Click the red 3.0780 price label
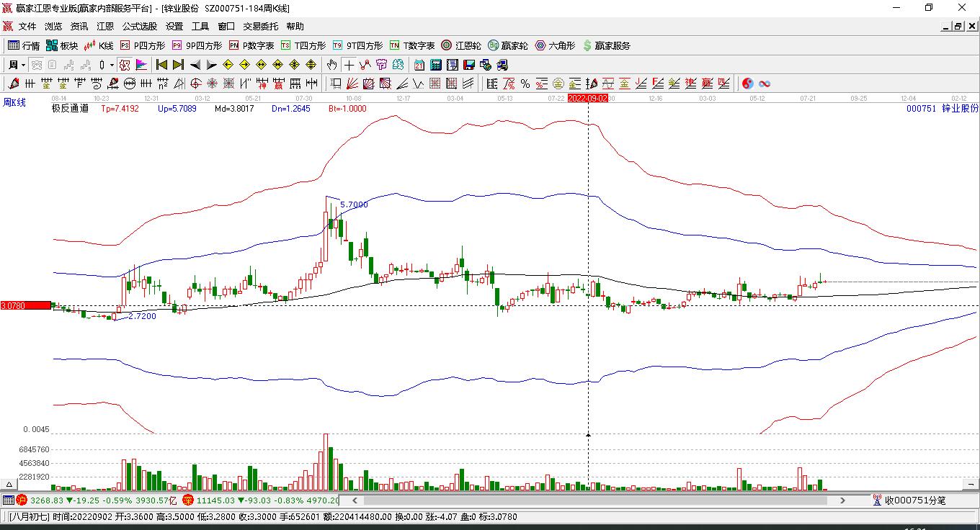The image size is (980, 530). pos(26,306)
